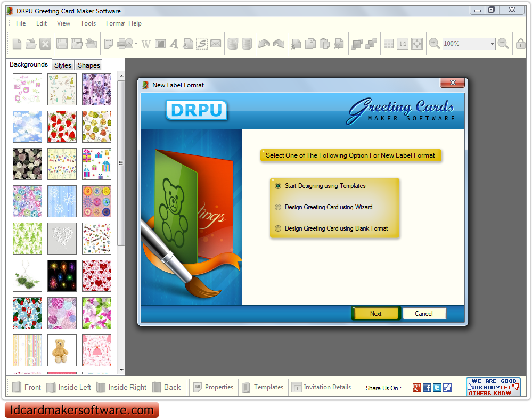The height and width of the screenshot is (418, 532).
Task: Click the Paste clipboard toolbar icon
Action: click(x=324, y=44)
